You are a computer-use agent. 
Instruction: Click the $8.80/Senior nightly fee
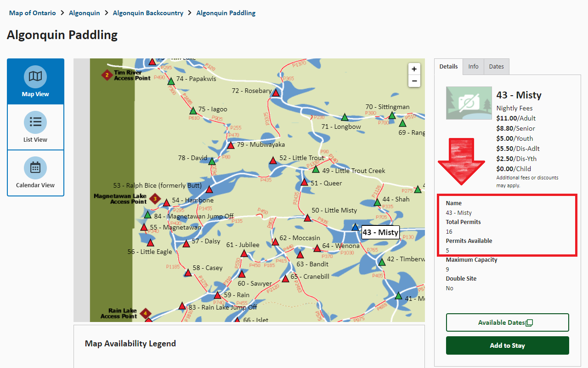coord(515,128)
